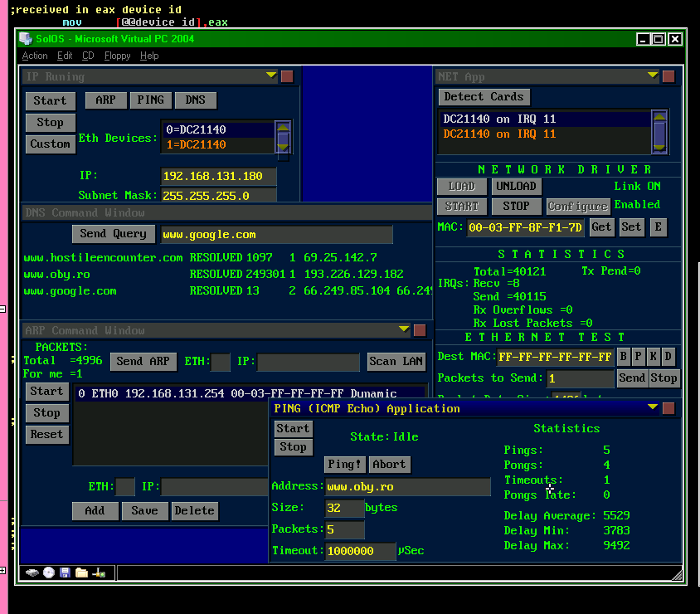
Task: Click the network adapter status icon
Action: [x=99, y=573]
